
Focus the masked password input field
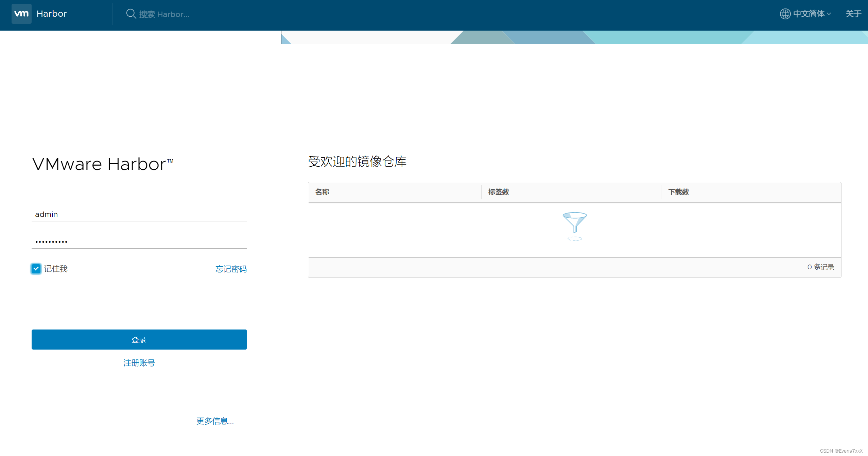tap(139, 241)
